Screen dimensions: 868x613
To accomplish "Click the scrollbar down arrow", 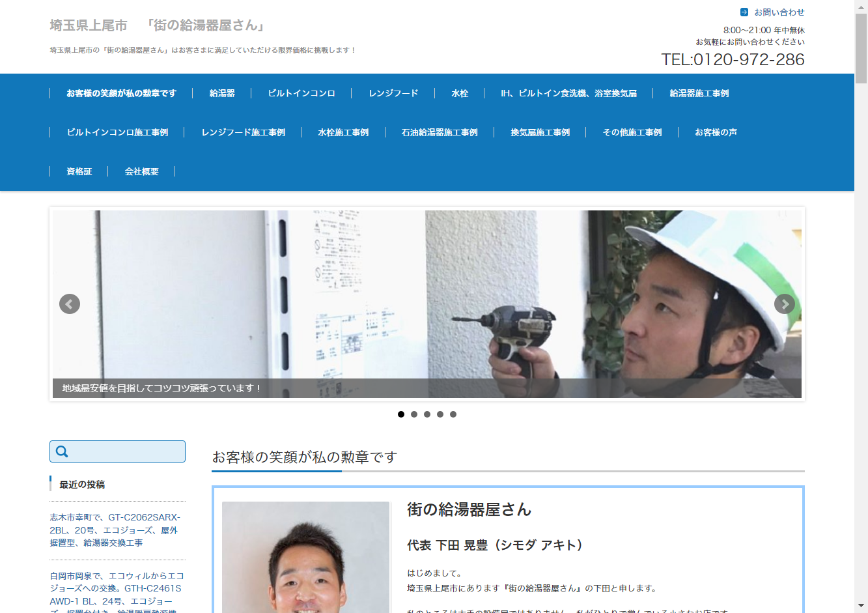I will pos(861,606).
